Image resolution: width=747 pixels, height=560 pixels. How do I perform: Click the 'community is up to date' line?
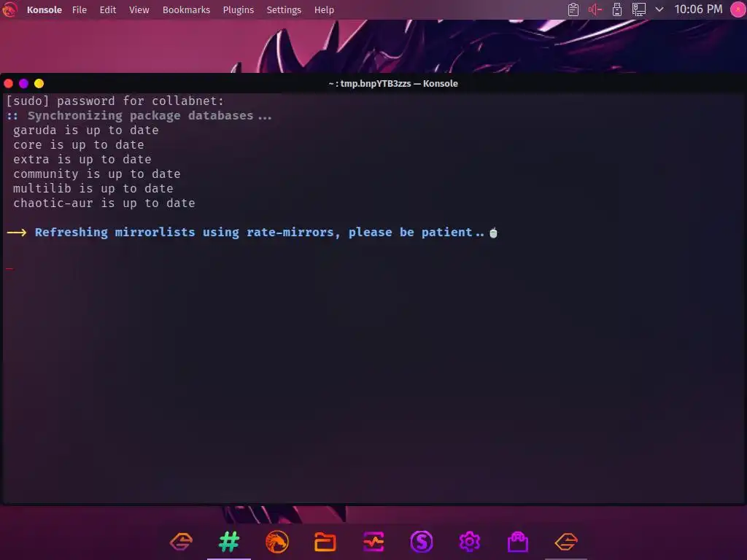pyautogui.click(x=97, y=174)
